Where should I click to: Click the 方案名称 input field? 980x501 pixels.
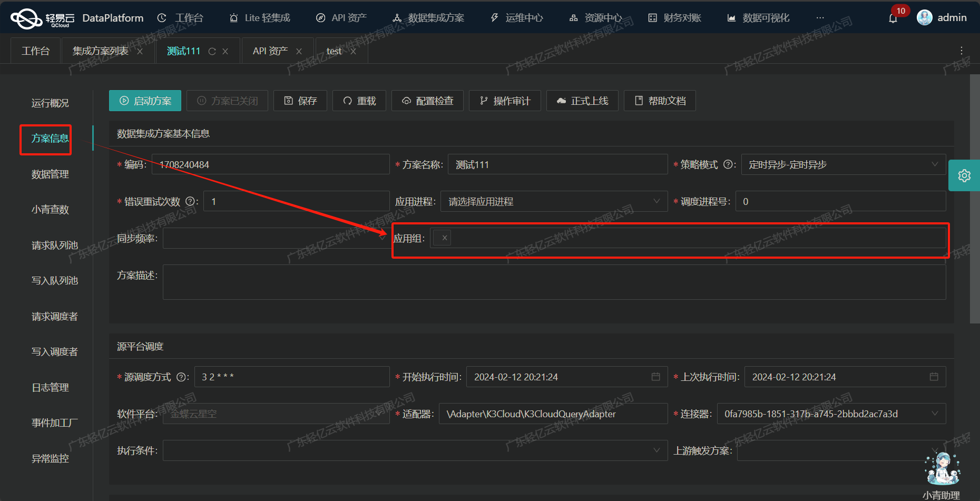click(558, 164)
